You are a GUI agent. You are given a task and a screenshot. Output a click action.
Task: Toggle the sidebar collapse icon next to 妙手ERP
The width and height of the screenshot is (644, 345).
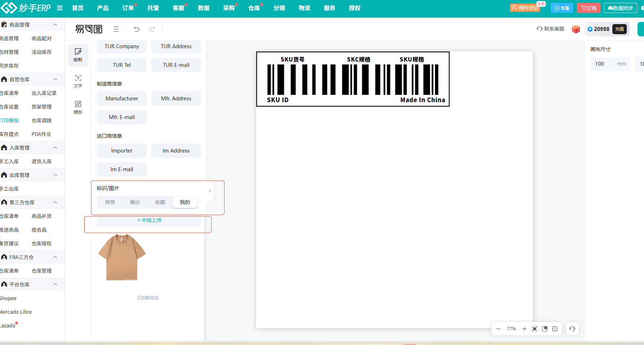[60, 8]
